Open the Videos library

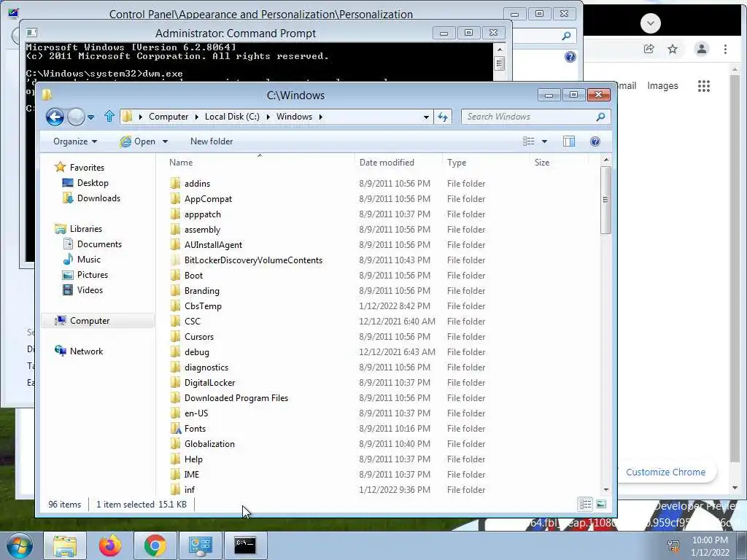click(x=90, y=290)
